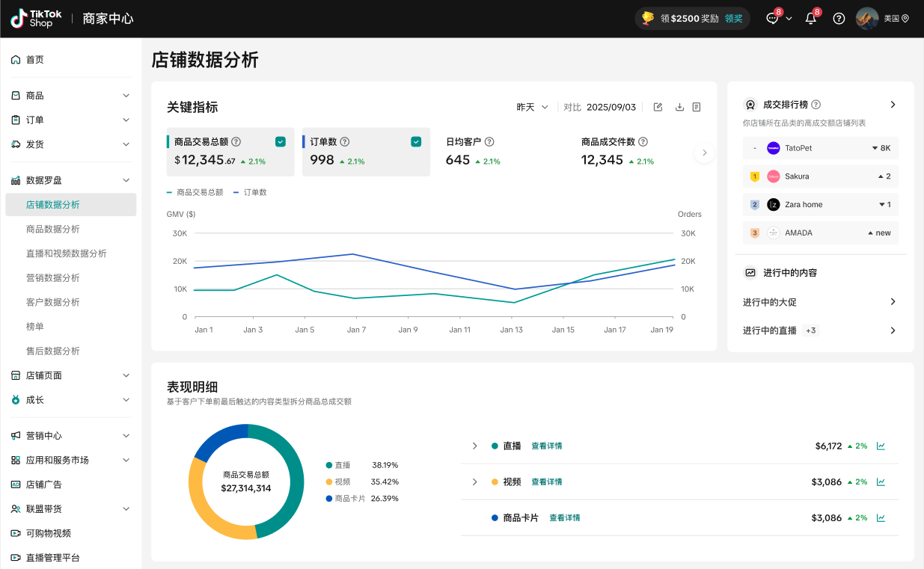Open the report list icon in 关键指标
The width and height of the screenshot is (924, 569).
pyautogui.click(x=697, y=107)
